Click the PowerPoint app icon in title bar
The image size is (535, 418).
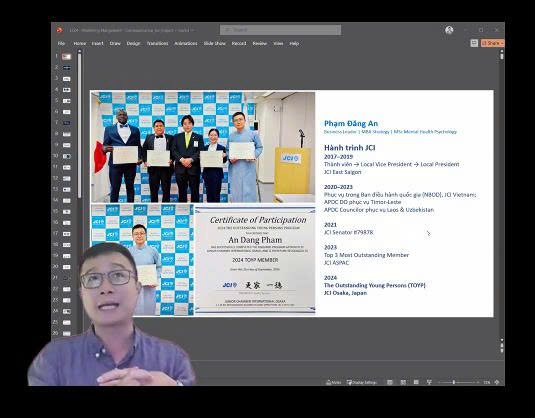tap(59, 30)
